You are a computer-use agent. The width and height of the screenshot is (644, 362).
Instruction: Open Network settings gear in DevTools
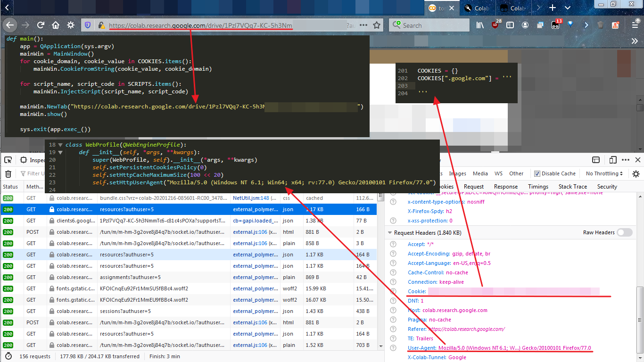tap(636, 173)
